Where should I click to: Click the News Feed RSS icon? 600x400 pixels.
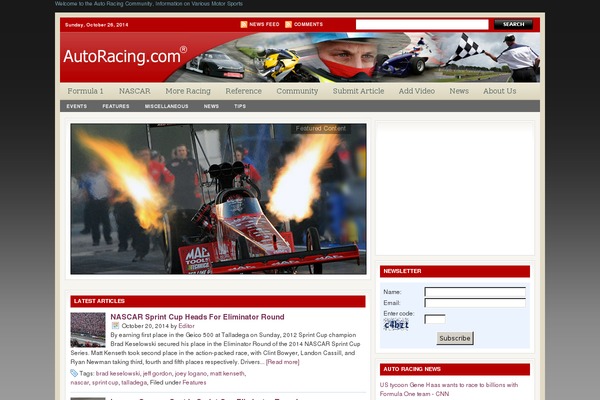pyautogui.click(x=244, y=24)
